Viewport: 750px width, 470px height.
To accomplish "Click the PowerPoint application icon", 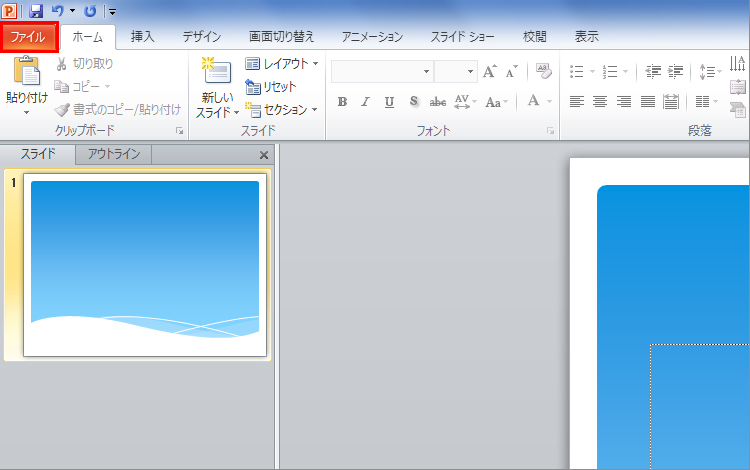I will [9, 11].
